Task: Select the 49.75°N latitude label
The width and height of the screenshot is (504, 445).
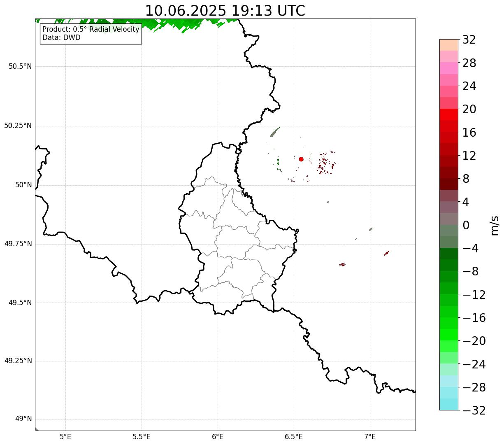Action: 18,244
